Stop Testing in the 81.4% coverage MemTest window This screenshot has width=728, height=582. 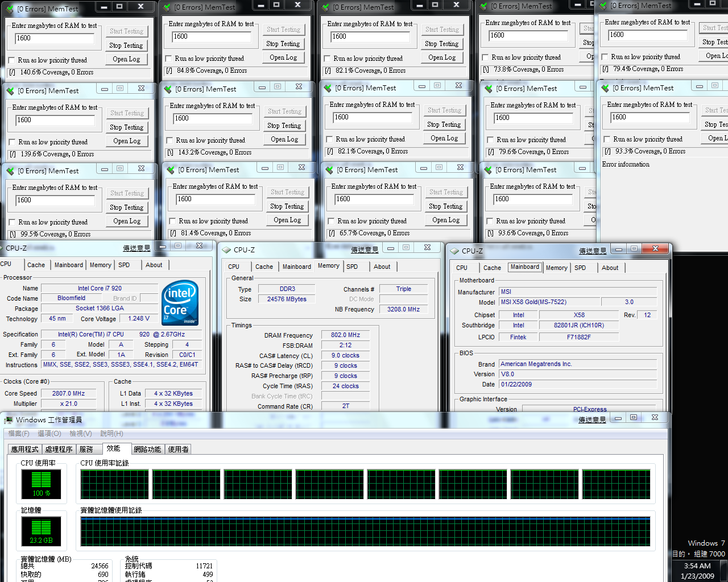tap(287, 206)
